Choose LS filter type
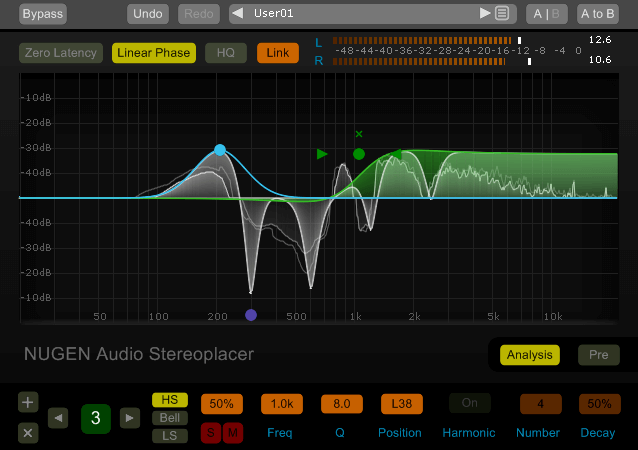 [170, 436]
